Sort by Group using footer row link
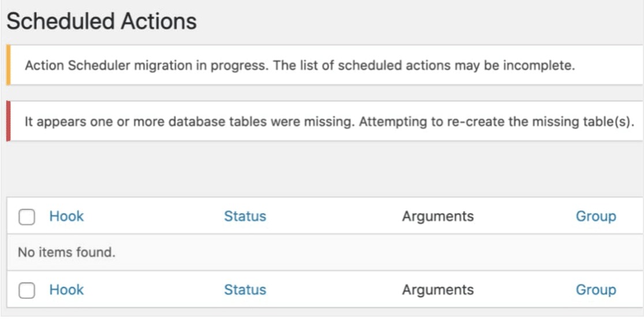 [596, 290]
